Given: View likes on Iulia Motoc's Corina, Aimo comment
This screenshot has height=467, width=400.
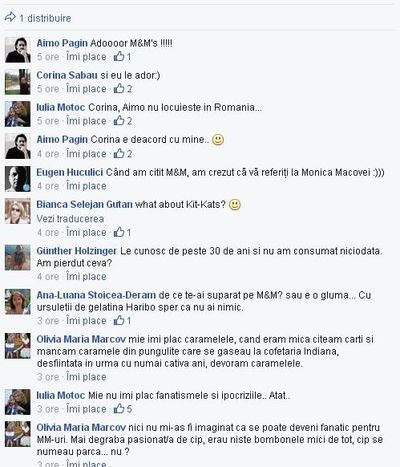Looking at the screenshot, I should pyautogui.click(x=123, y=121).
